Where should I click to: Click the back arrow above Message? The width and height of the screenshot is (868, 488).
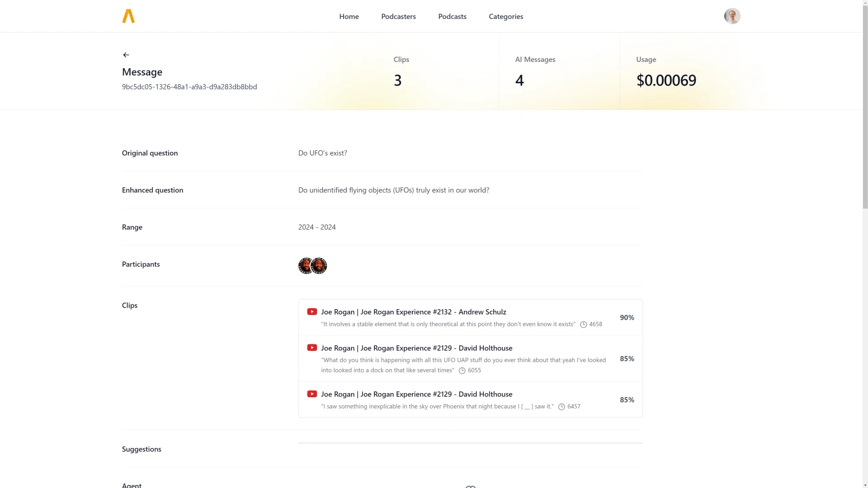[x=126, y=55]
